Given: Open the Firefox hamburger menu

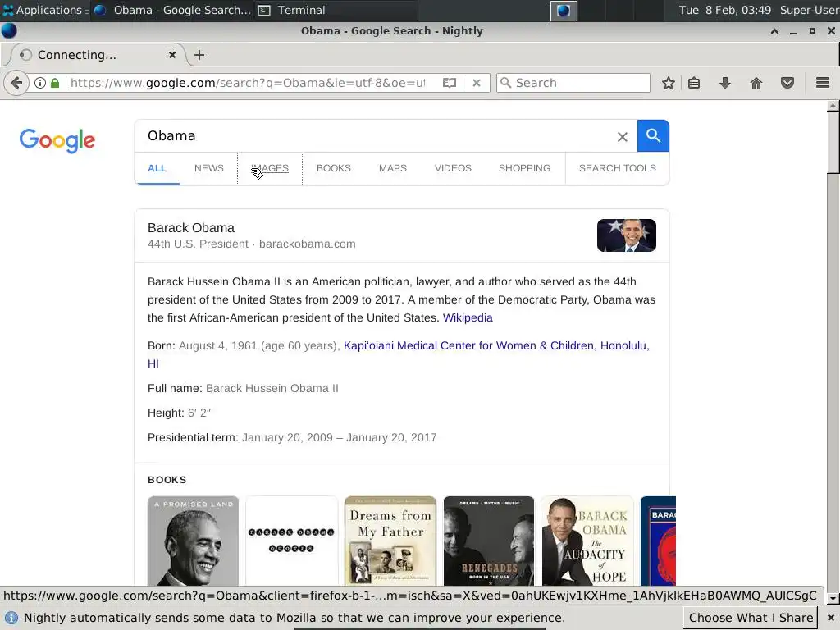Looking at the screenshot, I should click(x=823, y=83).
